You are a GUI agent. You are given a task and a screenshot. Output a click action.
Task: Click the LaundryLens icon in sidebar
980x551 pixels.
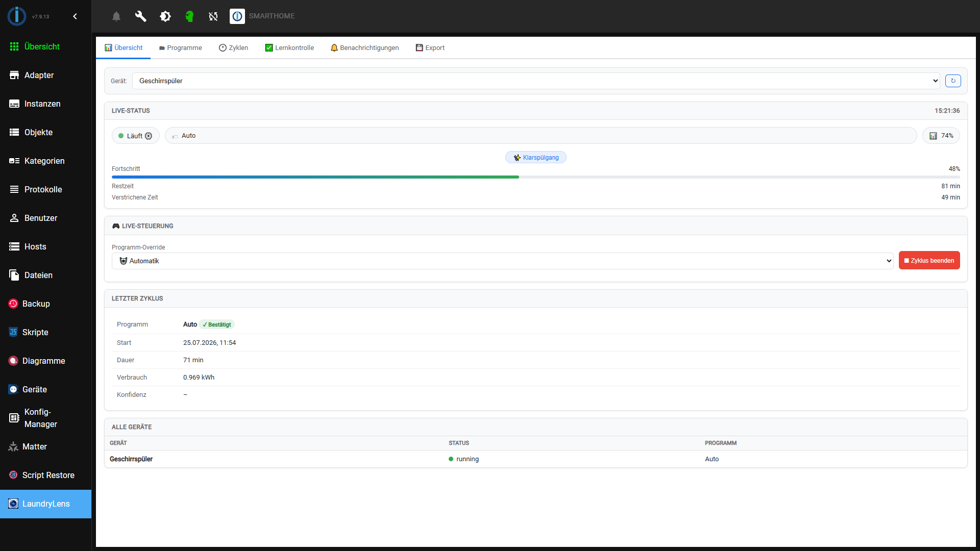13,504
